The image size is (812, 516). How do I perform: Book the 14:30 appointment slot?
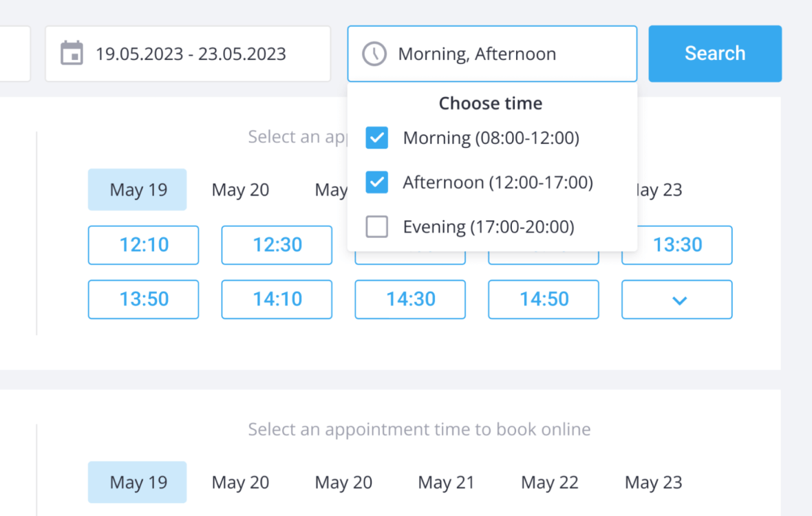410,300
